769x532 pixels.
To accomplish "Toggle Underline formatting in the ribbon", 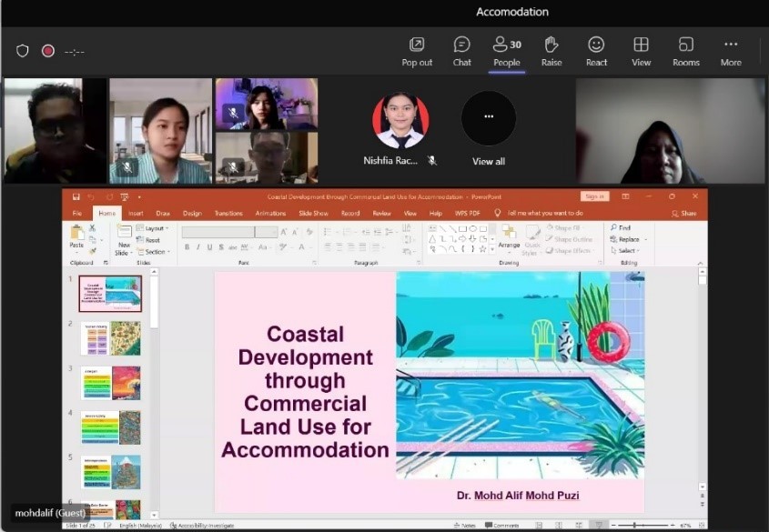I will click(x=209, y=247).
